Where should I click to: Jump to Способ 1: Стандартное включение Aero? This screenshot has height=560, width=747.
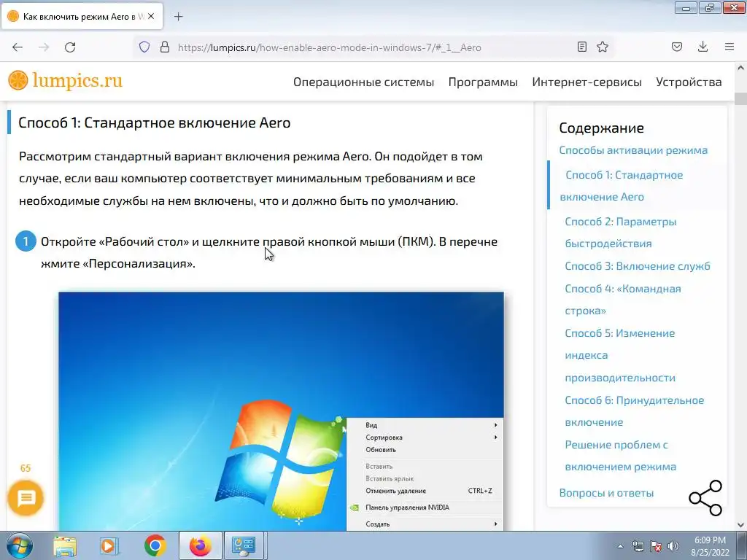coord(622,186)
